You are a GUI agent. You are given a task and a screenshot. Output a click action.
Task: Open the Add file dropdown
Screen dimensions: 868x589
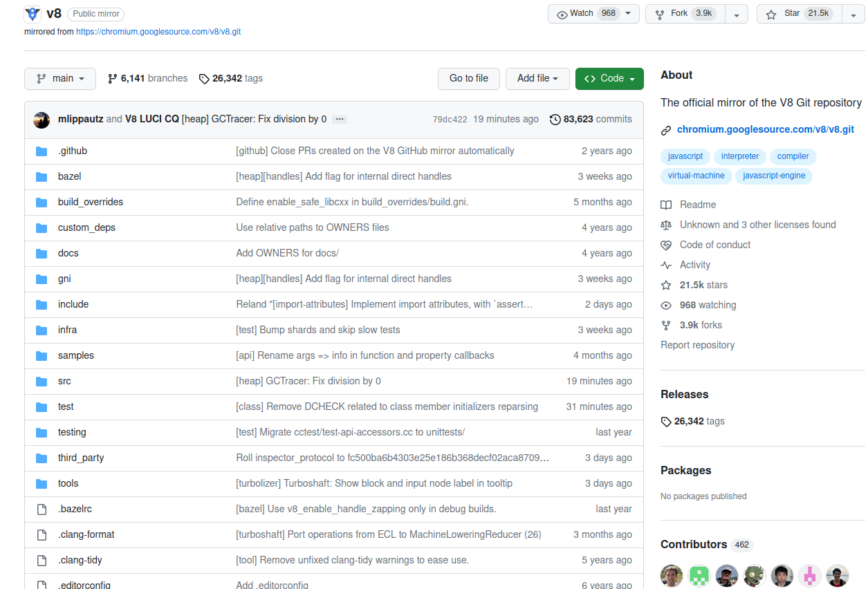coord(537,79)
